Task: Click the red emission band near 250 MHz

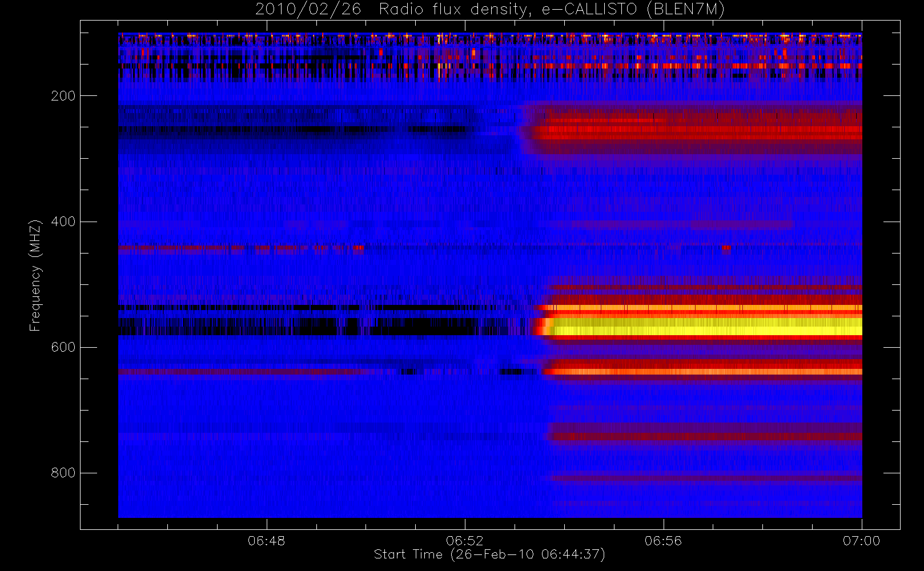Action: [698, 133]
